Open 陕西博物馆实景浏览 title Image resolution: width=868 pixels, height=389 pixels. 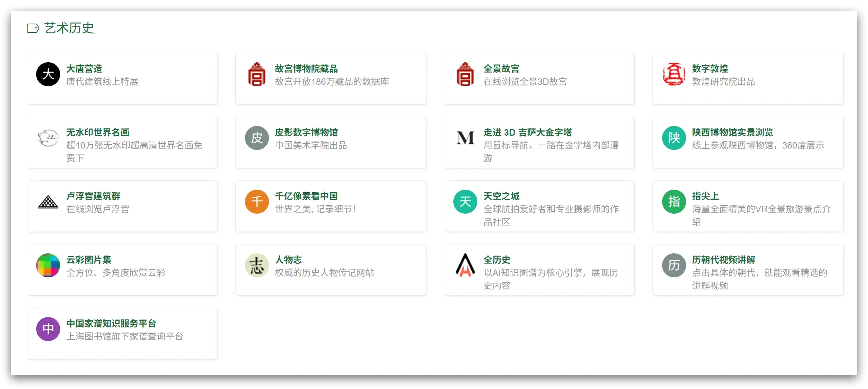[733, 132]
